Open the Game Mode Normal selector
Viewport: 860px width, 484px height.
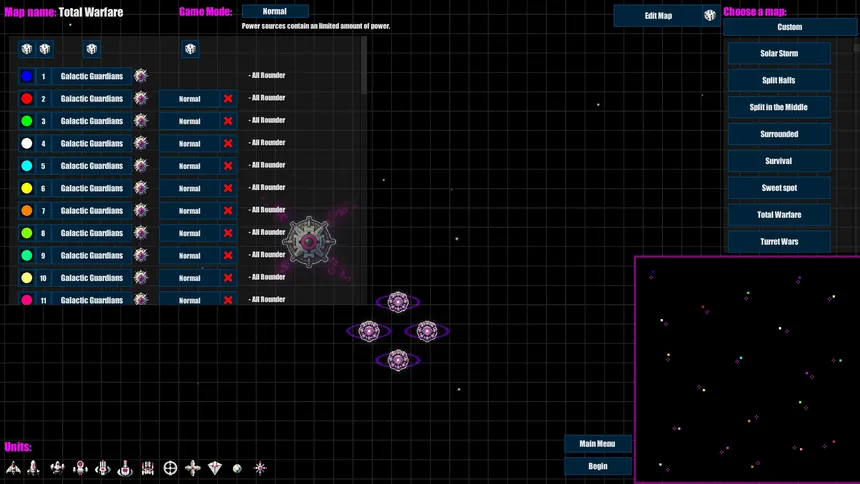[275, 11]
